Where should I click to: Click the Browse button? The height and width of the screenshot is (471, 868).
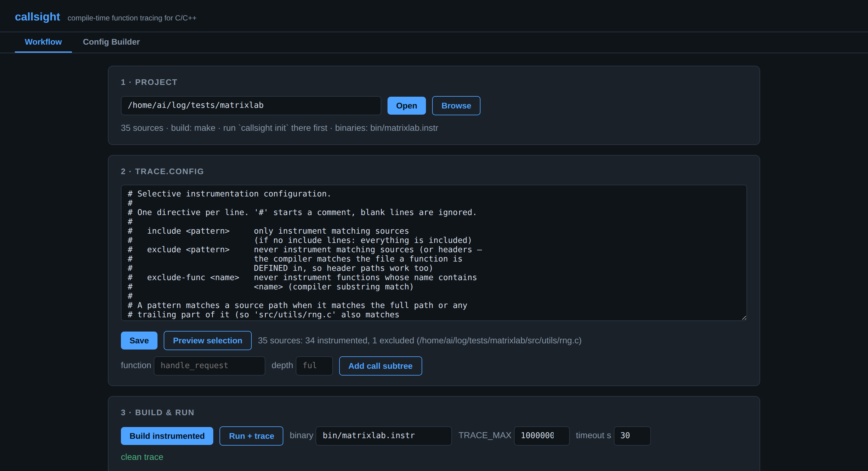(x=456, y=105)
